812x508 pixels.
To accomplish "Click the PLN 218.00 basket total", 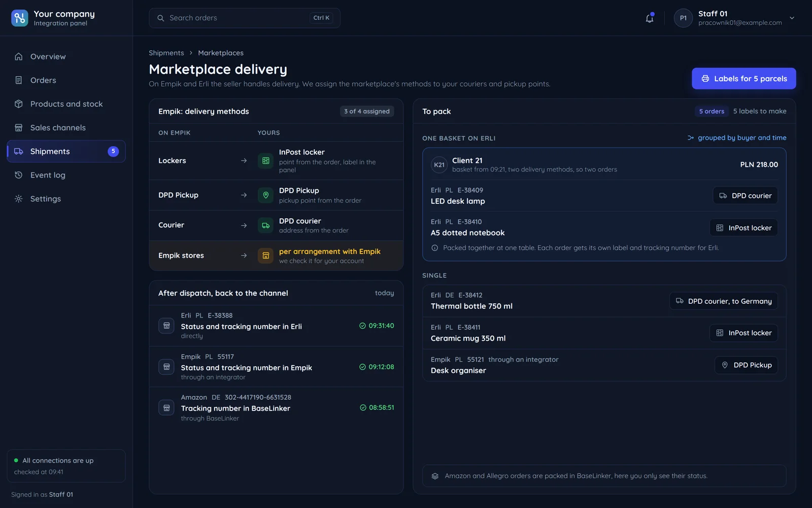I will (x=759, y=165).
